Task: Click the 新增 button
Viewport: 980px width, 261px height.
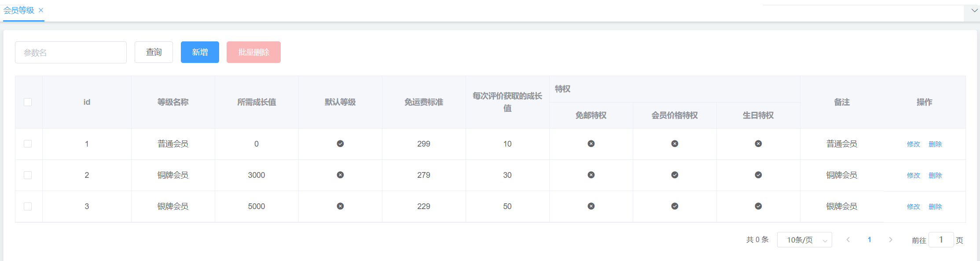Action: [x=200, y=52]
